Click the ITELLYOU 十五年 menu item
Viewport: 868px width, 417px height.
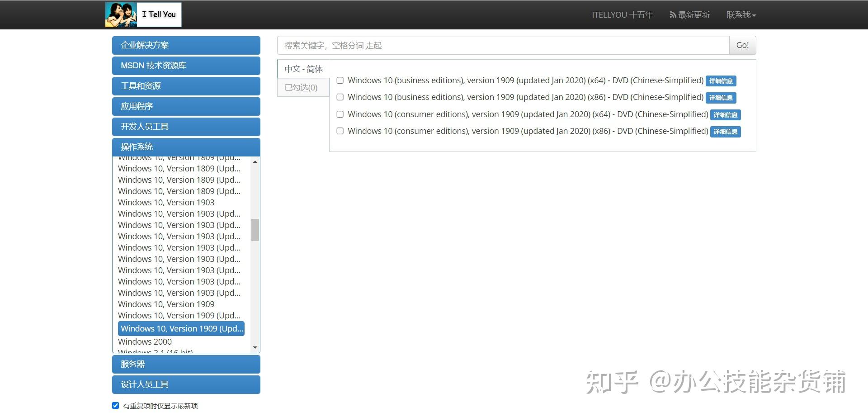tap(622, 14)
